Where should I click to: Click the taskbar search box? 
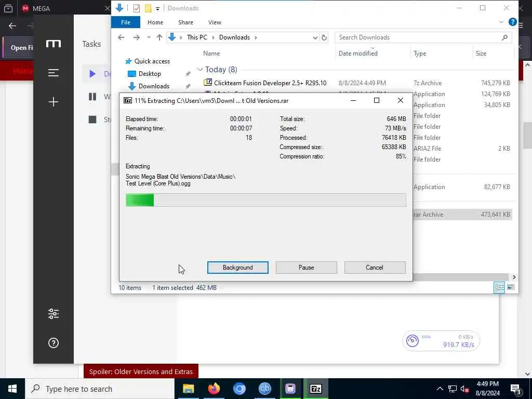coord(100,389)
